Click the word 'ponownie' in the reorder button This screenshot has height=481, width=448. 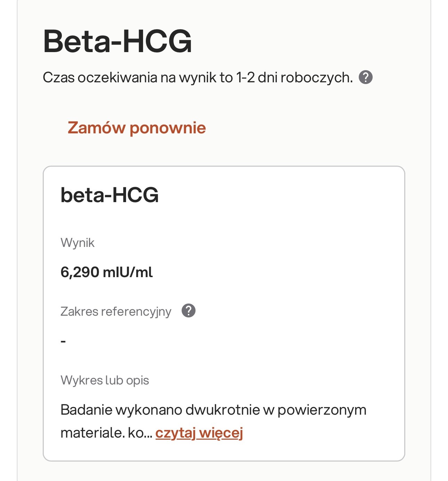pos(168,128)
